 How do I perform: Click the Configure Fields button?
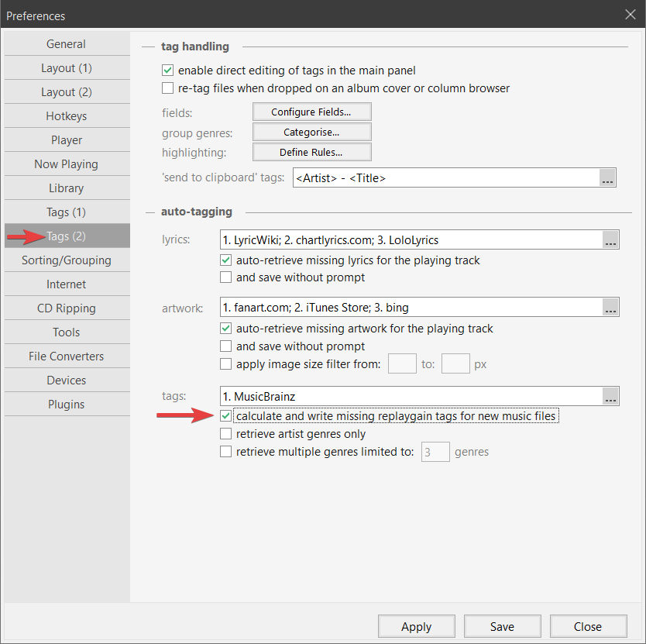(x=311, y=112)
